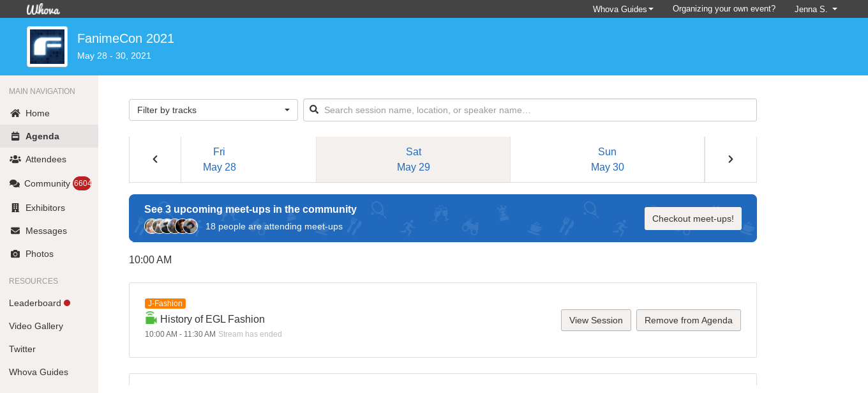Open Exhibitors in main navigation

tap(49, 208)
